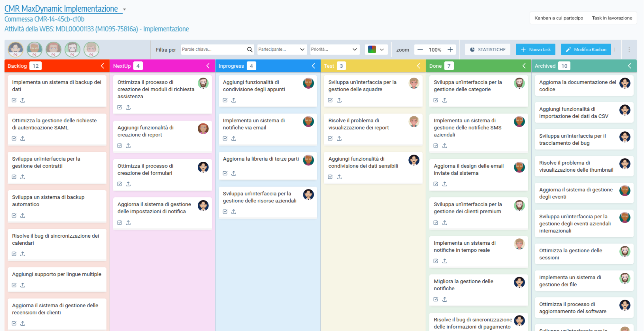Image resolution: width=644 pixels, height=331 pixels.
Task: Open the project title dropdown arrow
Action: point(124,9)
